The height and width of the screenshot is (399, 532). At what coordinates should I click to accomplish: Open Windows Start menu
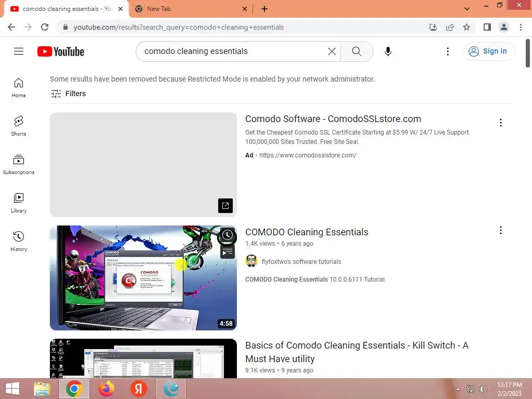[x=12, y=389]
